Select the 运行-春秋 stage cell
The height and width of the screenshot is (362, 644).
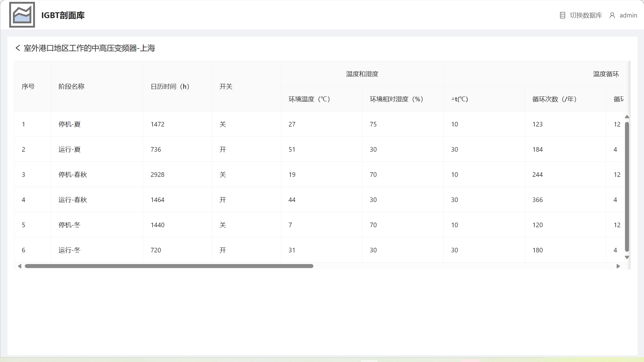coord(73,200)
